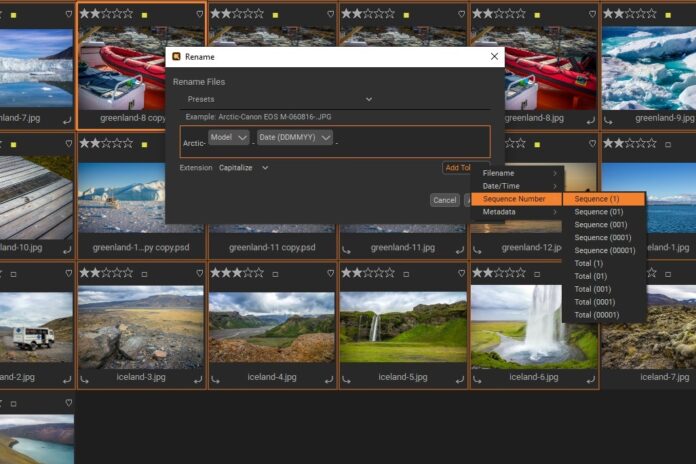Image resolution: width=696 pixels, height=464 pixels.
Task: Rotate iceland-6.jpg right using its rotate icon
Action: point(590,380)
